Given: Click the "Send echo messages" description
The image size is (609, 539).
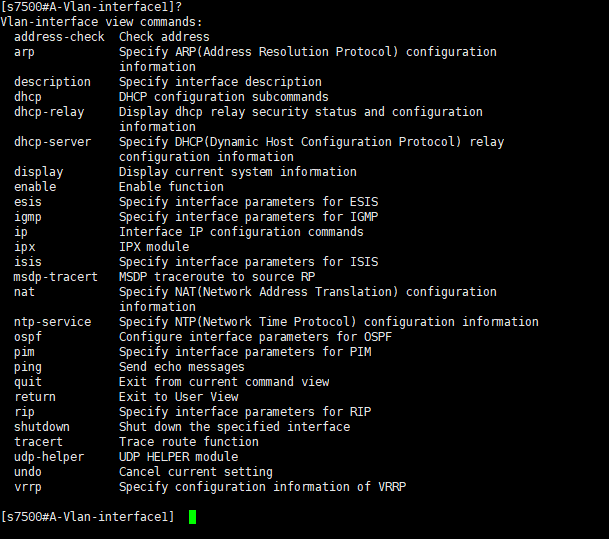Looking at the screenshot, I should [x=181, y=367].
